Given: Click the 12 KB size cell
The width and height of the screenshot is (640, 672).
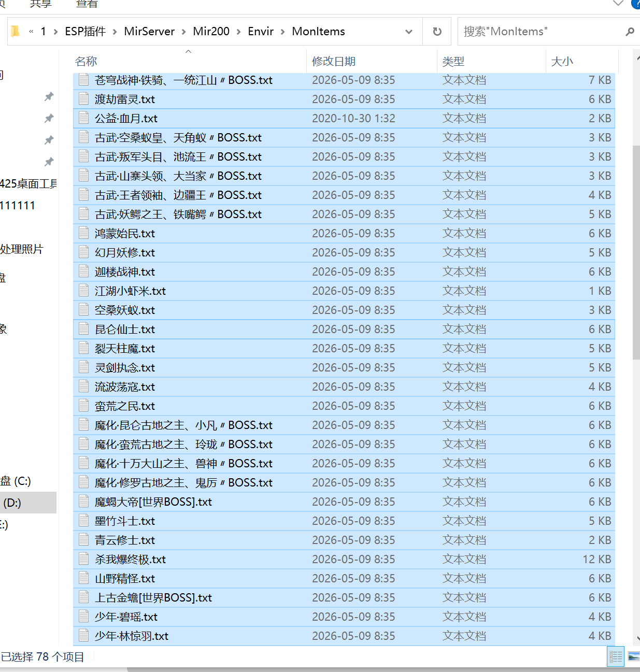Looking at the screenshot, I should (x=596, y=560).
